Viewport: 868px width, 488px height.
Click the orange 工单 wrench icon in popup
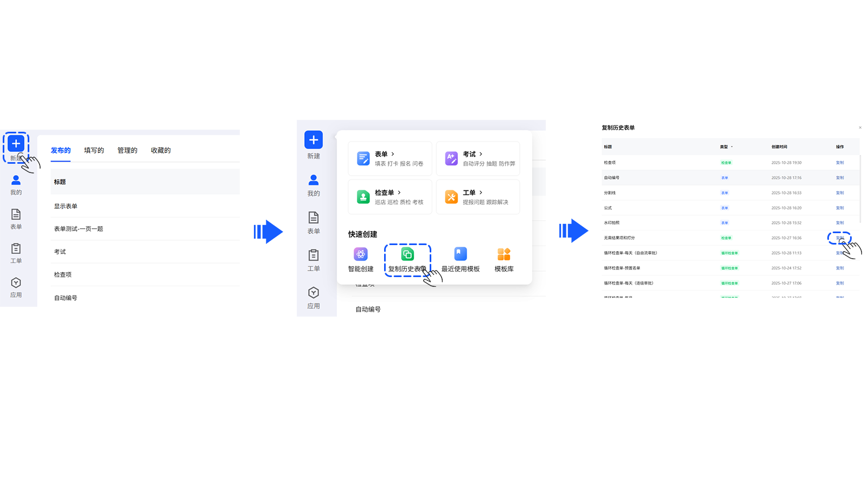(x=451, y=197)
